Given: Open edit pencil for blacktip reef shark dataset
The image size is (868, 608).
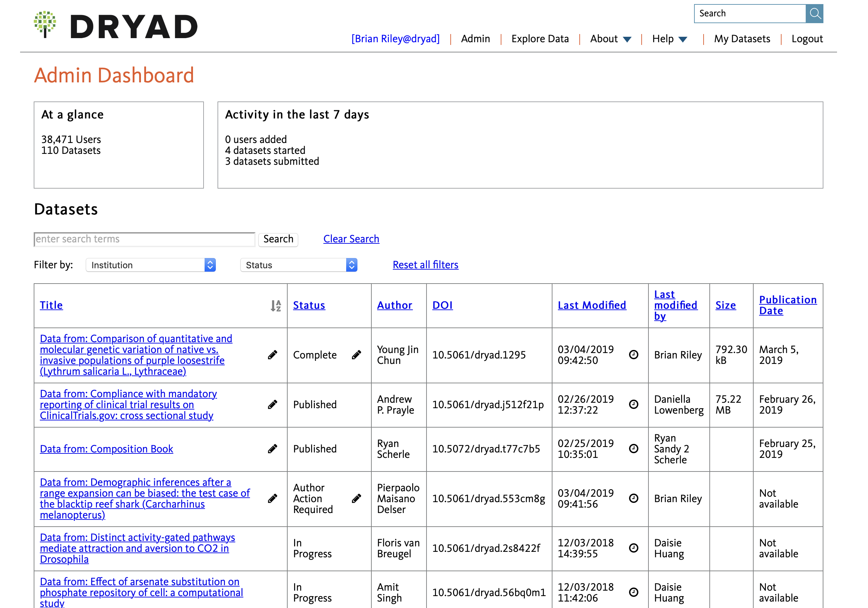Looking at the screenshot, I should coord(272,499).
